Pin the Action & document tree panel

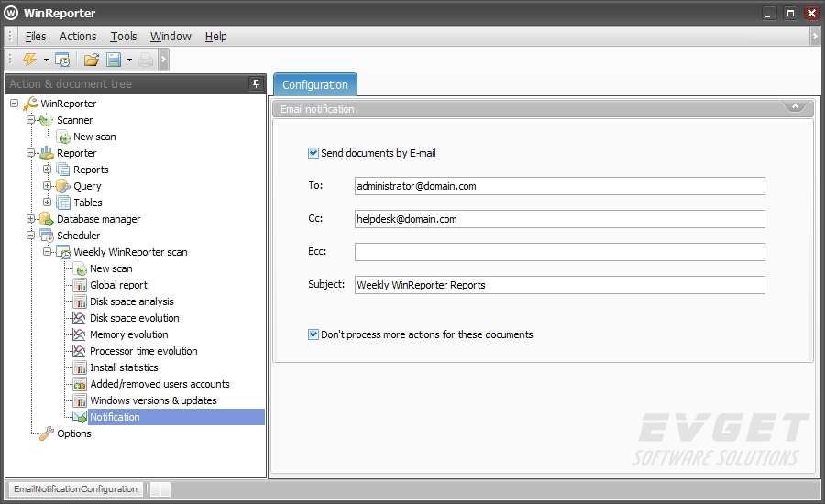point(256,83)
